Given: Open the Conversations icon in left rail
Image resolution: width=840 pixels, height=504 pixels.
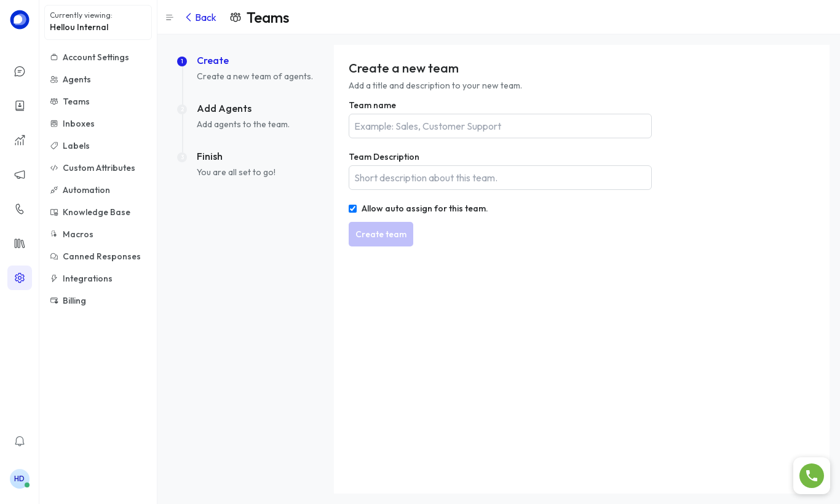Looking at the screenshot, I should pos(20,71).
